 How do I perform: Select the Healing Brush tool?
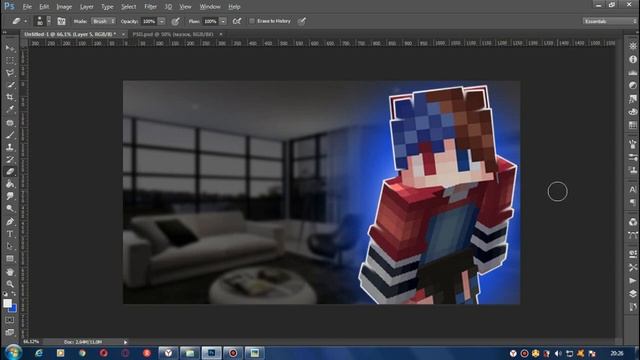tap(10, 122)
